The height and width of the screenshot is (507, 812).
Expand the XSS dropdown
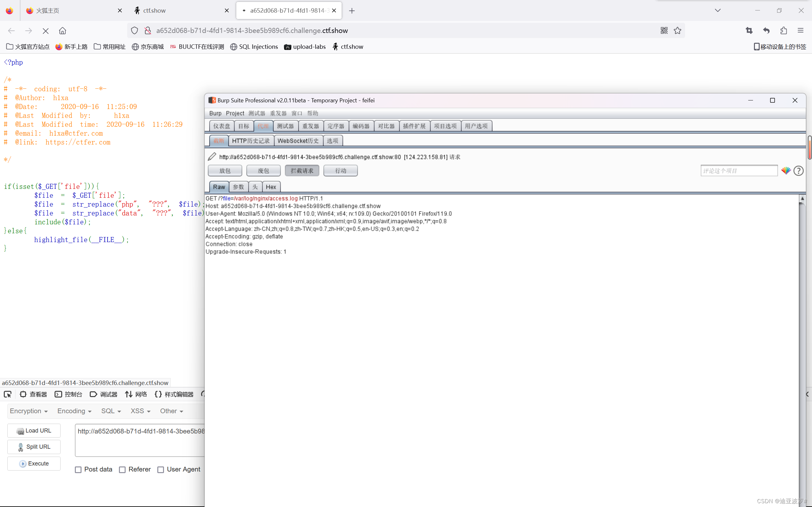(140, 411)
